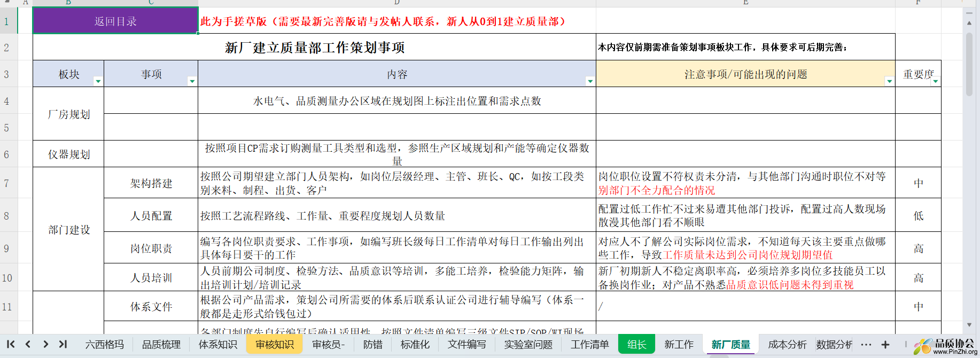Screen dimensions: 980x358
Task: Switch to the 成本分析 sheet tab
Action: (788, 345)
